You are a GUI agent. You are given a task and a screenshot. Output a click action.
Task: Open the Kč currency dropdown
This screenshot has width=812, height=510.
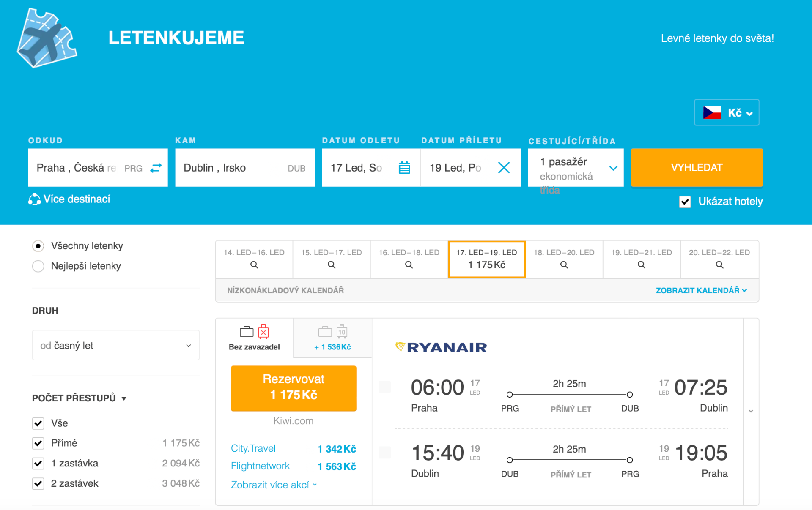[x=726, y=112]
